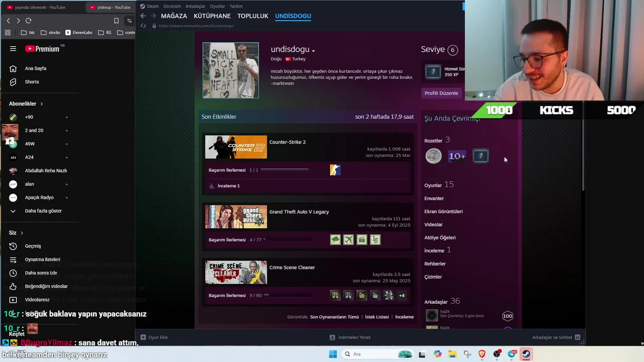Go forward in the Steam client
Screen dimensions: 644x362
coord(153,16)
